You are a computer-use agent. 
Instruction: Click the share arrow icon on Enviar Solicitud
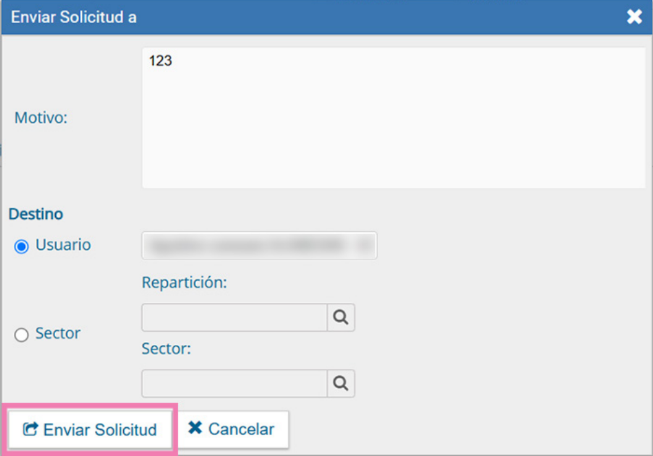(30, 429)
